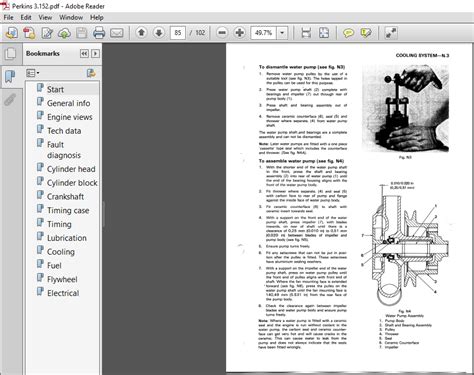Open the bookmarks options dropdown menu
The image size is (474, 375).
(33, 73)
